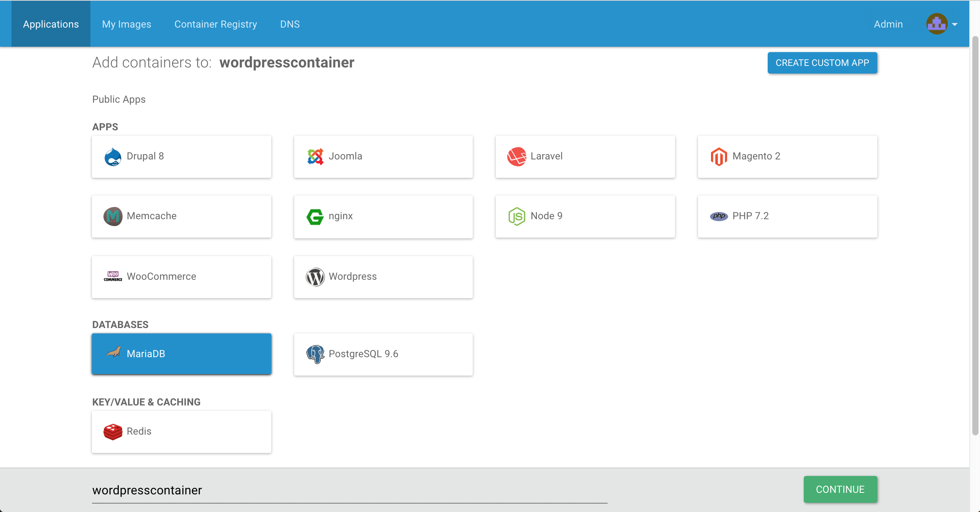Click the user avatar in the top bar
The height and width of the screenshot is (512, 980).
(937, 24)
